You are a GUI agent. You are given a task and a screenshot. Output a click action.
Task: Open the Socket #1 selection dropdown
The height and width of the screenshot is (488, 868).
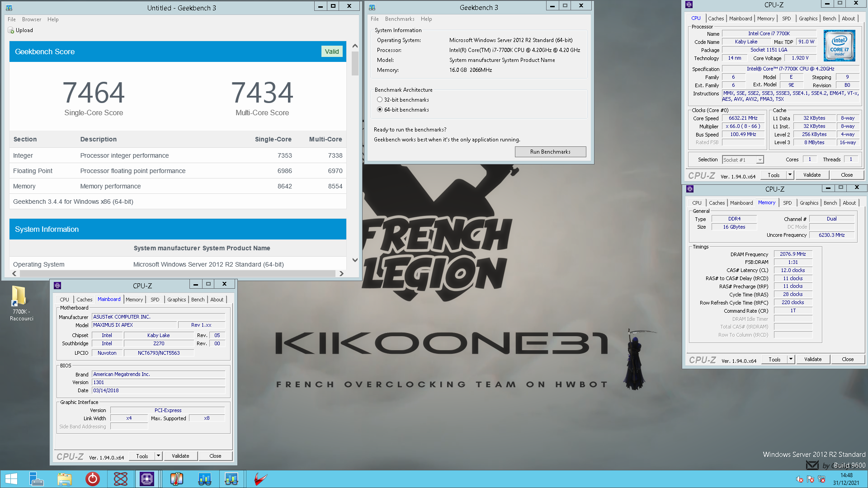pos(760,160)
